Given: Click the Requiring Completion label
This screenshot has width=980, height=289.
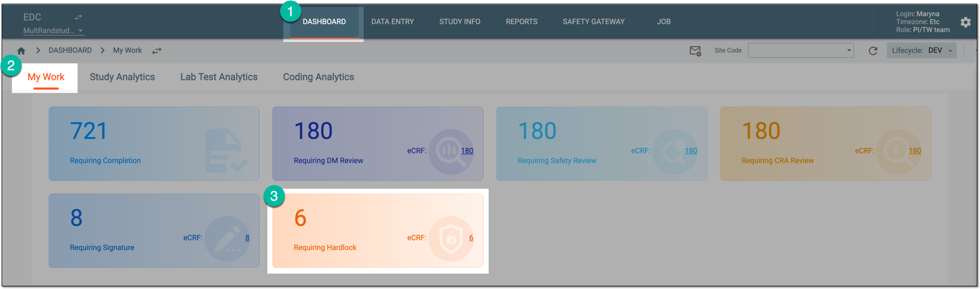Looking at the screenshot, I should coord(105,161).
